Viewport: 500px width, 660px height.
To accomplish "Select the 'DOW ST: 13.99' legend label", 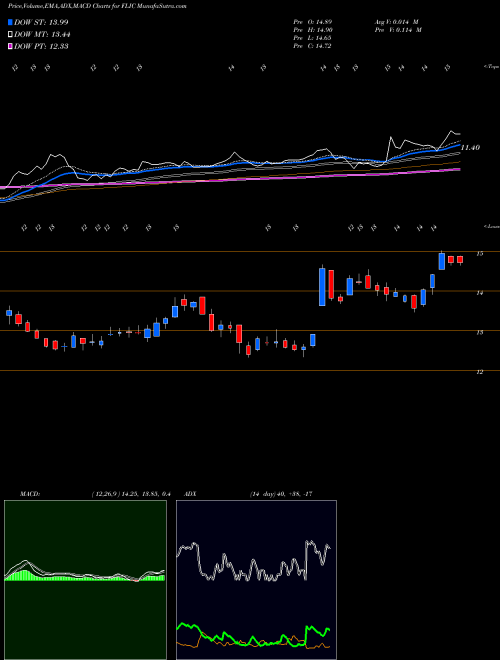I will (41, 22).
